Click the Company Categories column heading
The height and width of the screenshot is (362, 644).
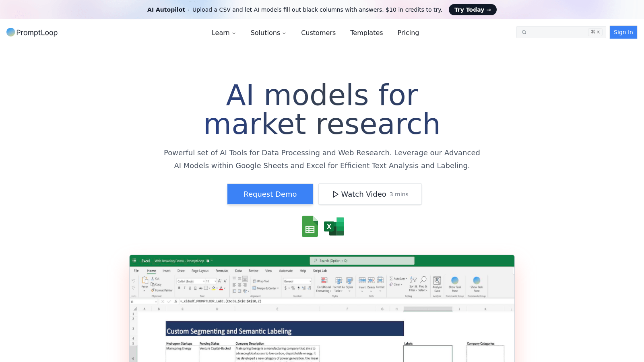pos(481,343)
